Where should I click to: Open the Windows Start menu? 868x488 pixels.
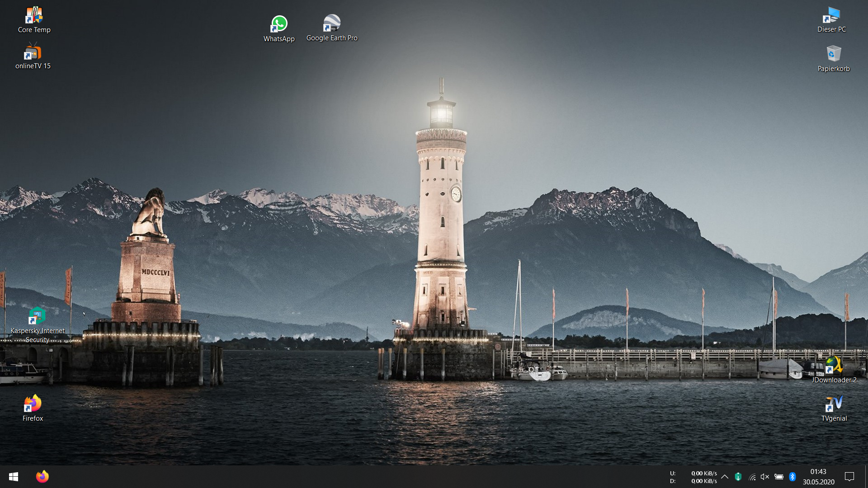[14, 477]
